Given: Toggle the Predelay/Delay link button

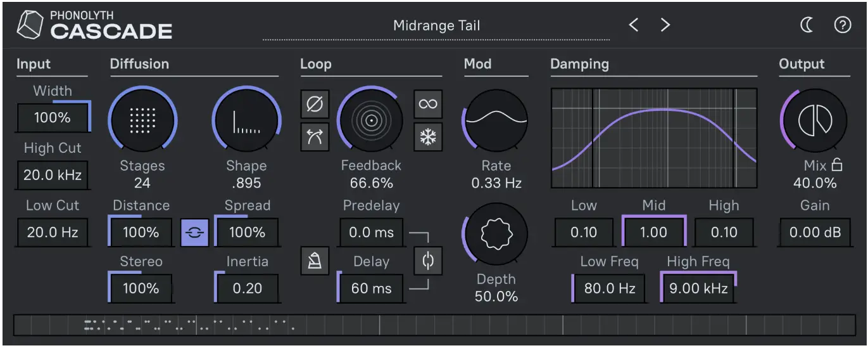Looking at the screenshot, I should pos(428,261).
